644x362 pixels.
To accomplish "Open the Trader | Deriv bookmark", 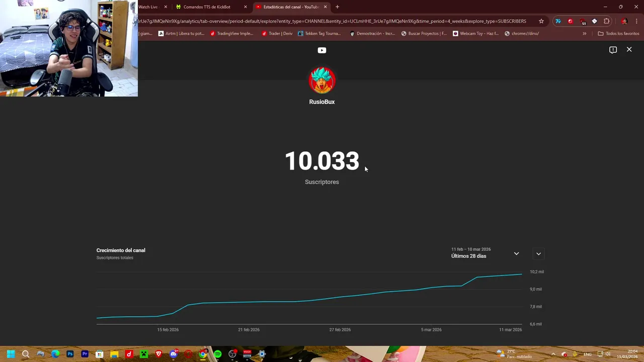I will [x=277, y=34].
